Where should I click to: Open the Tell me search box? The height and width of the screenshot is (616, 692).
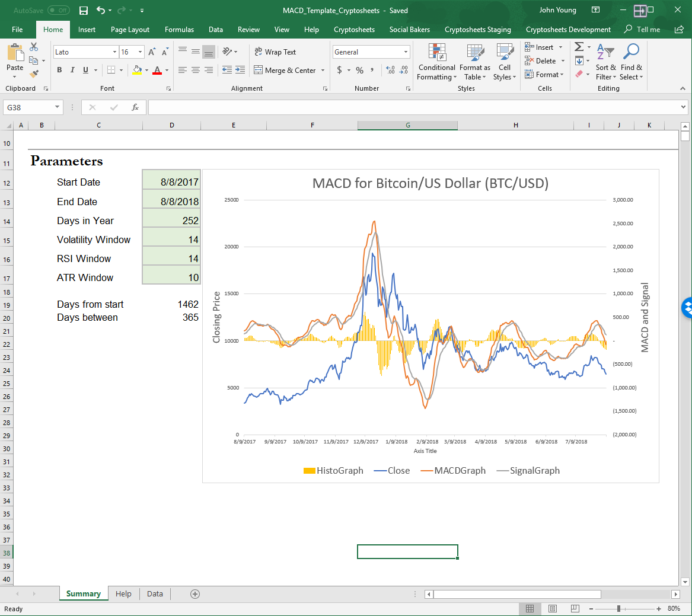coord(648,30)
